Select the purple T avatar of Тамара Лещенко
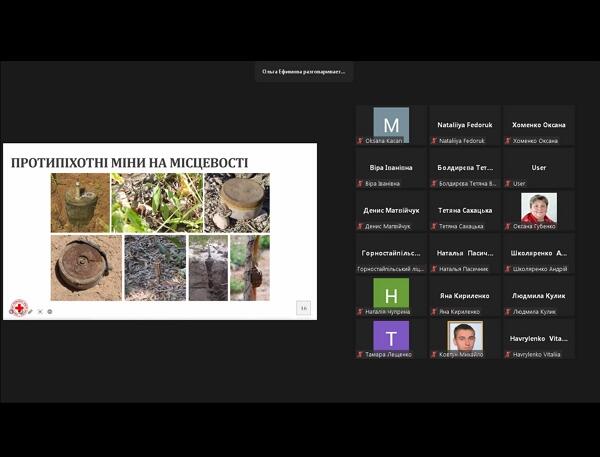 391,337
